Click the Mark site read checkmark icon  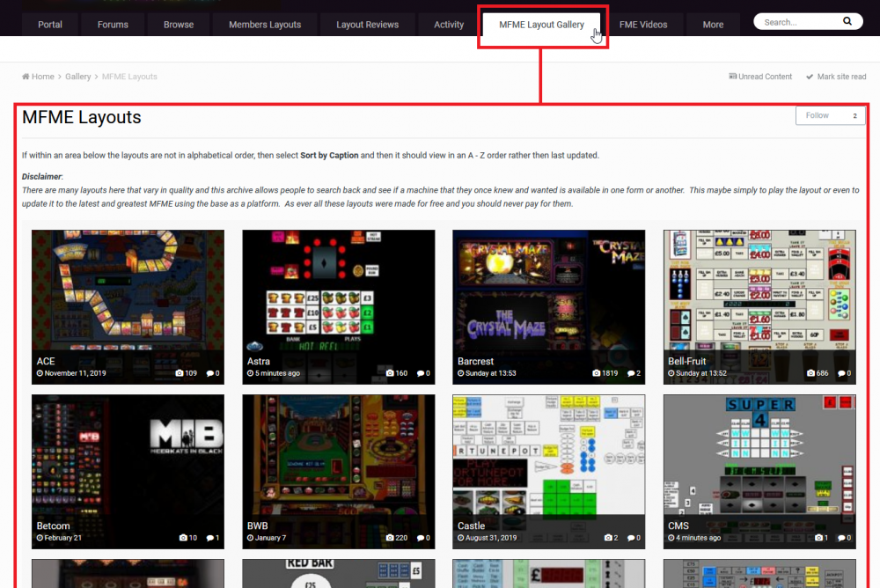click(810, 77)
